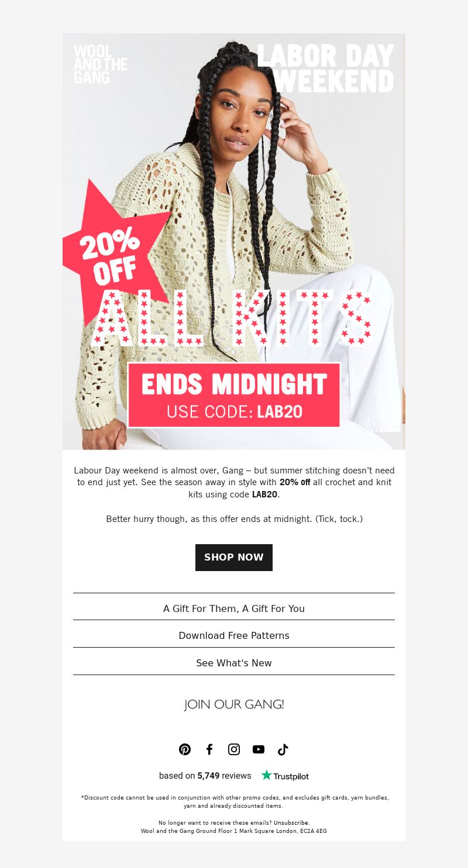Image resolution: width=468 pixels, height=868 pixels.
Task: Open the Pinterest social icon
Action: pos(185,749)
